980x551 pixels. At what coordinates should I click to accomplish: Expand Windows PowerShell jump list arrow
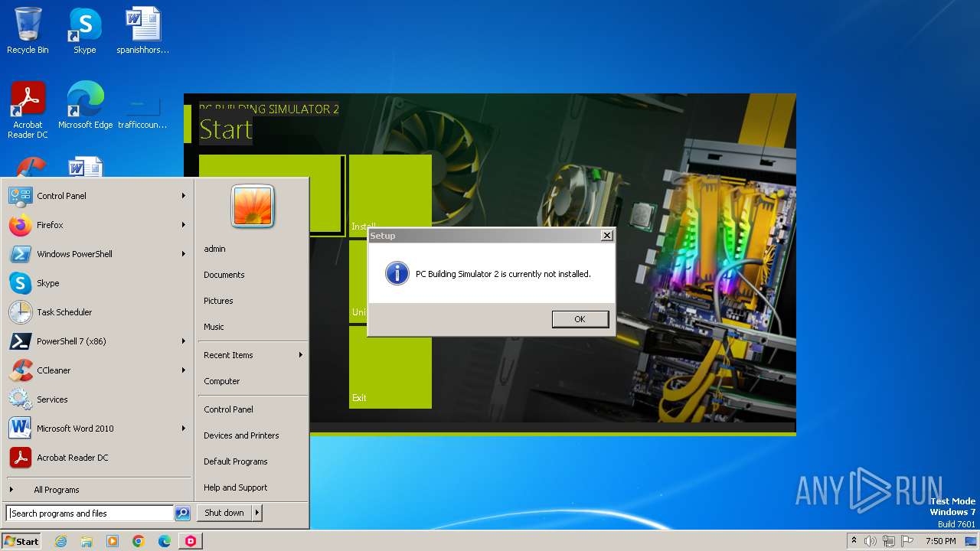pos(184,254)
